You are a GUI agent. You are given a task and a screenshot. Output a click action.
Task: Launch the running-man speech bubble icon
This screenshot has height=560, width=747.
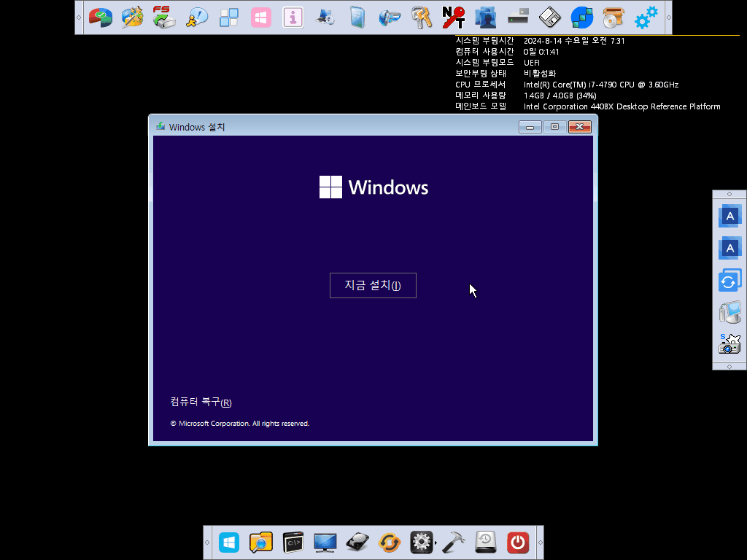[197, 17]
